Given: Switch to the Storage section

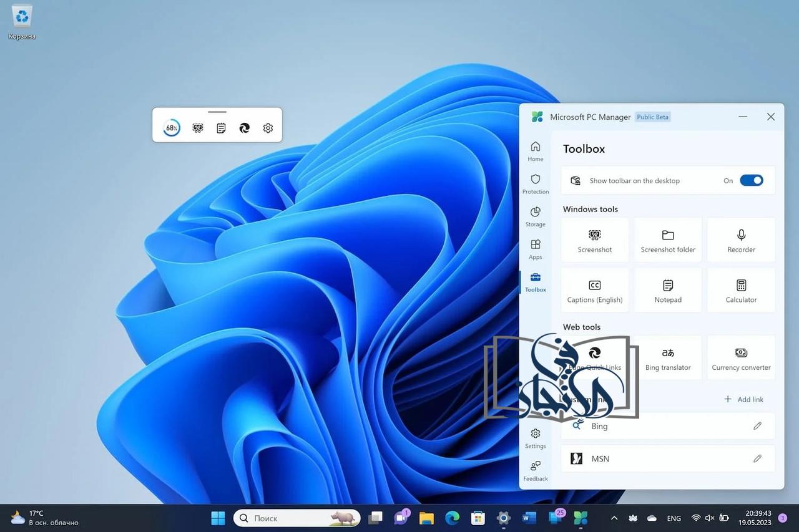Looking at the screenshot, I should coord(536,217).
